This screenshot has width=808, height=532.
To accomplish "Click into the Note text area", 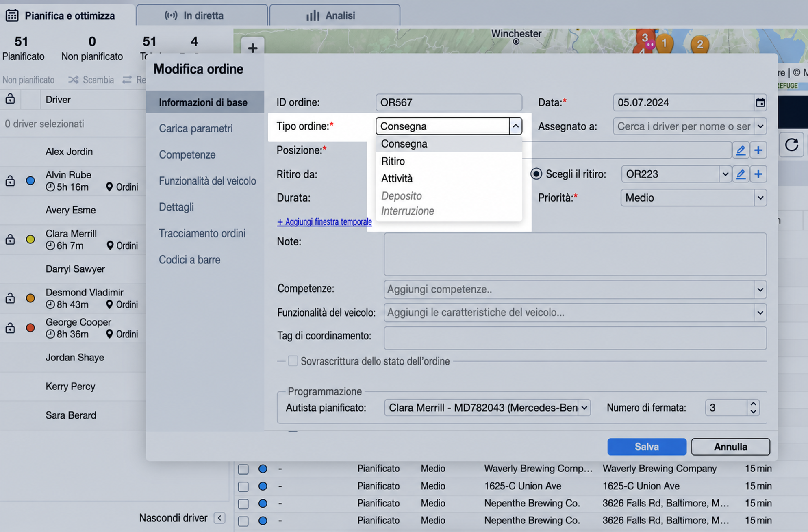I will (x=575, y=254).
